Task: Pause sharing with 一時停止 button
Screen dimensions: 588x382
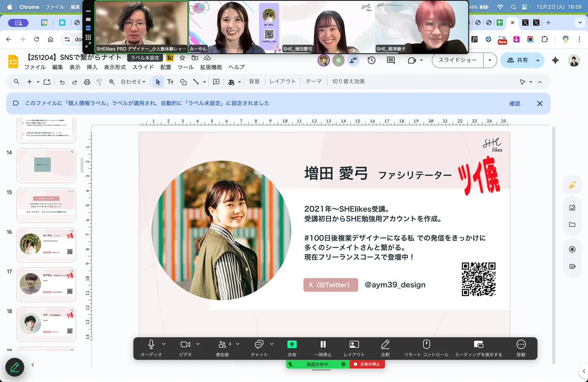Action: tap(323, 348)
